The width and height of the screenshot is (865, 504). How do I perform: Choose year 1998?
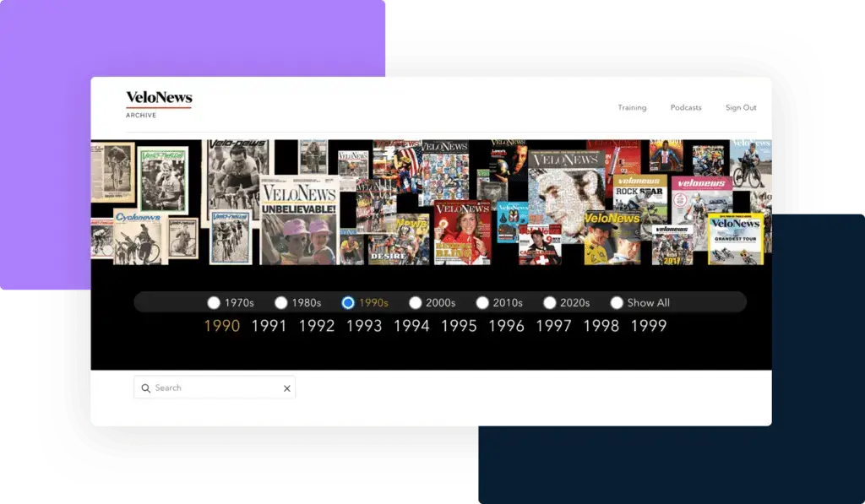[601, 326]
